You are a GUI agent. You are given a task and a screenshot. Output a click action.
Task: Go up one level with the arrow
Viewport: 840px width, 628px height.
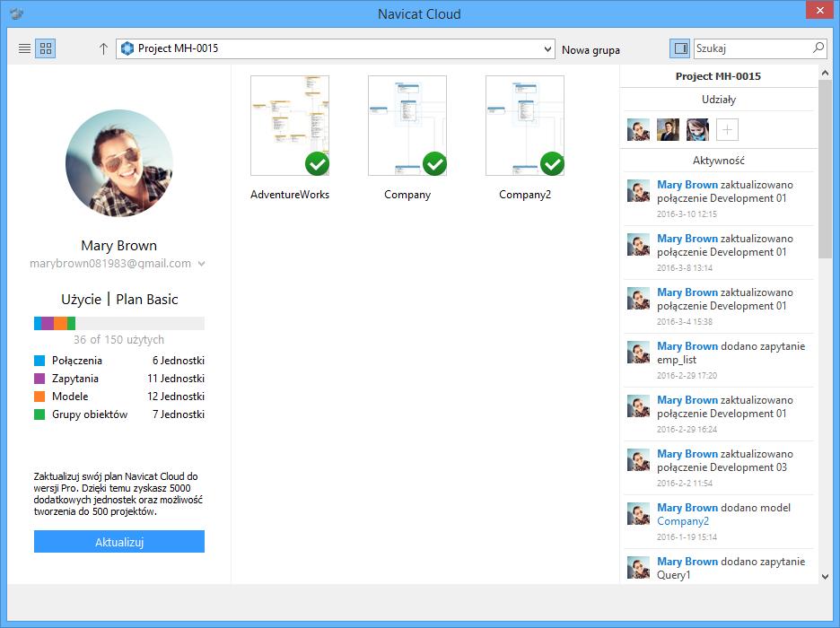tap(103, 48)
